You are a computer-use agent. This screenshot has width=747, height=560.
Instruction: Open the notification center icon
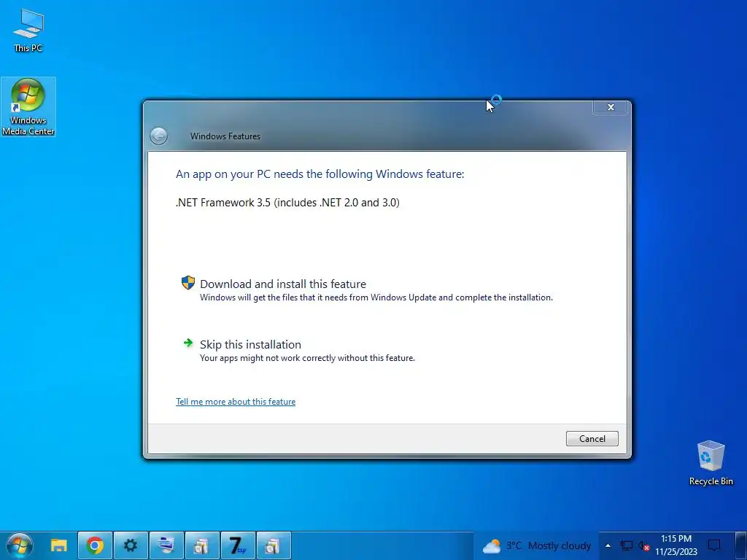pos(713,545)
